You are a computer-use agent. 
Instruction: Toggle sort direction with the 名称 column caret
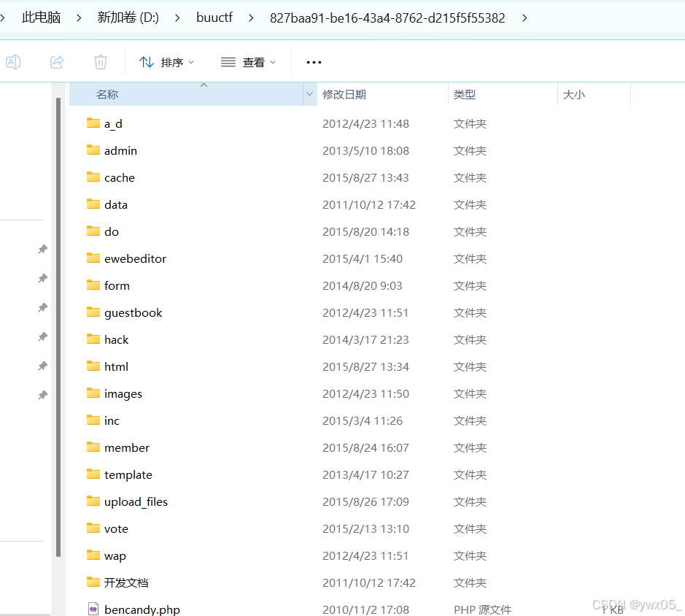(204, 85)
